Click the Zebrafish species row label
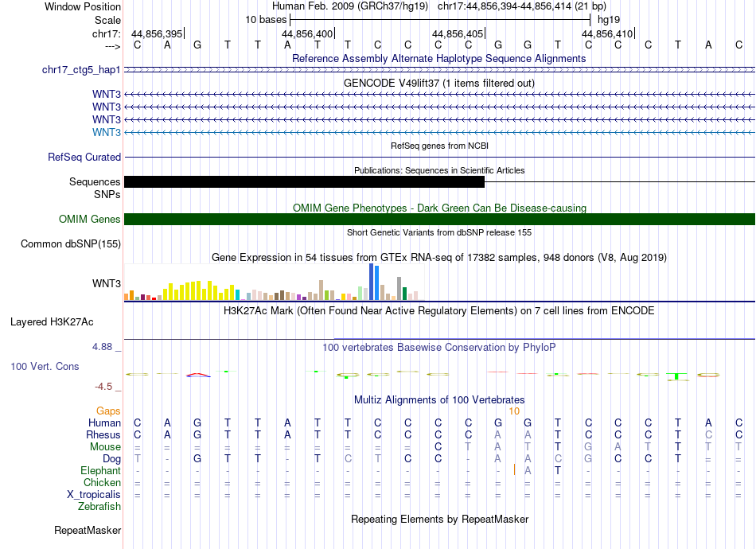Image resolution: width=756 pixels, height=549 pixels. point(99,507)
